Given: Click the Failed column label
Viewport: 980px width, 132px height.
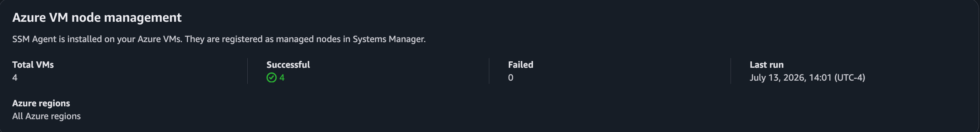Looking at the screenshot, I should [521, 65].
